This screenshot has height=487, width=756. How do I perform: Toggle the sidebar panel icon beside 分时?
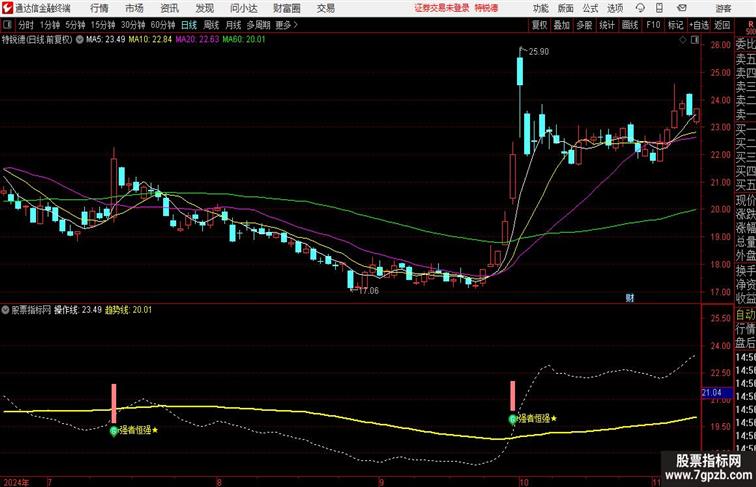pyautogui.click(x=7, y=25)
